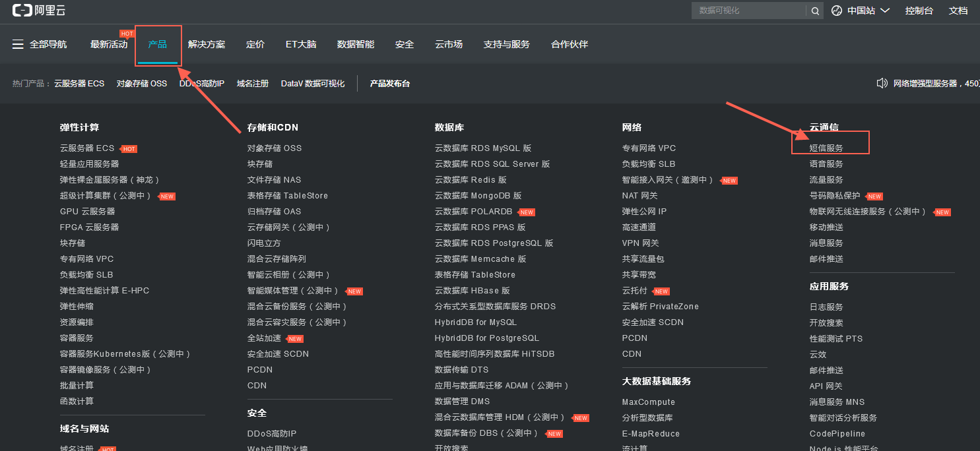Open 高速通道 link
This screenshot has height=451, width=980.
pyautogui.click(x=639, y=227)
